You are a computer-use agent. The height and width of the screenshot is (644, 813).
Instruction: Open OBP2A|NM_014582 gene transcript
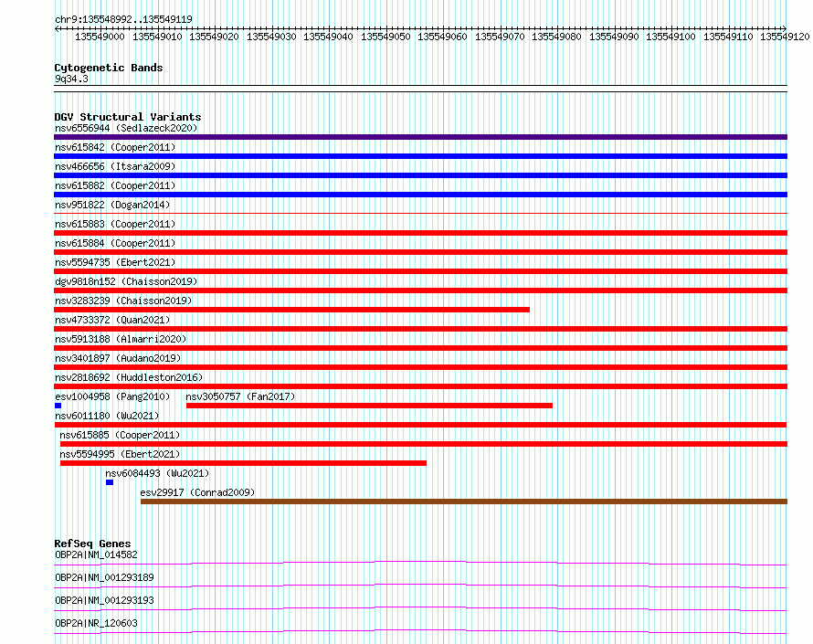pyautogui.click(x=97, y=554)
